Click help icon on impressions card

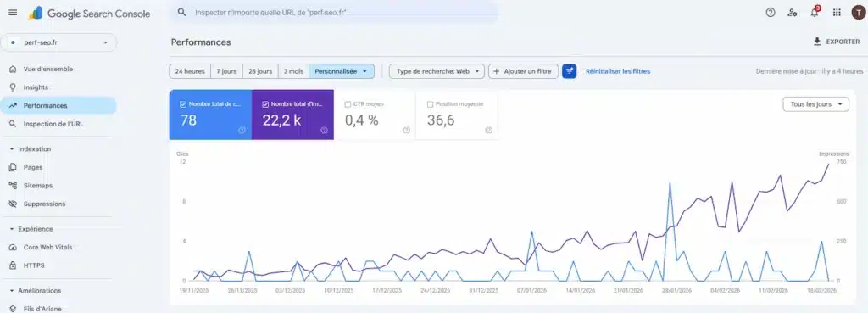coord(324,130)
